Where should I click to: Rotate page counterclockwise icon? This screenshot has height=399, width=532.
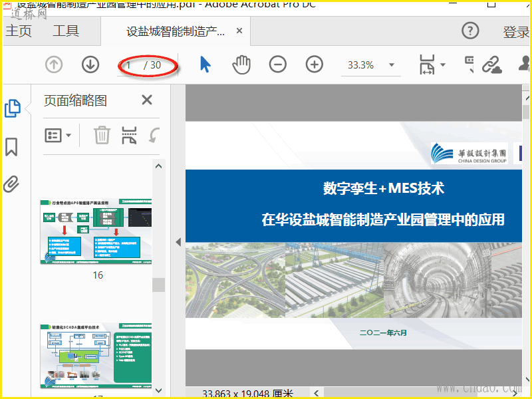pos(154,135)
